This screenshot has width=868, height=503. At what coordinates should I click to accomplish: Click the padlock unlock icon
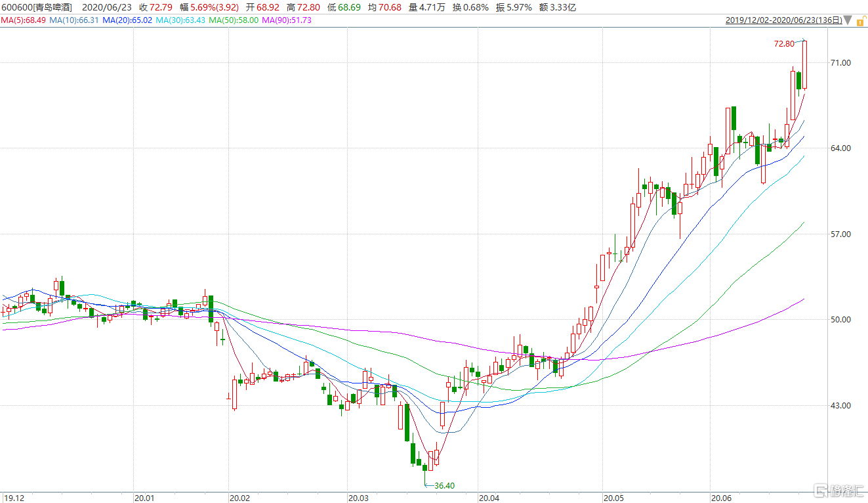click(x=860, y=20)
